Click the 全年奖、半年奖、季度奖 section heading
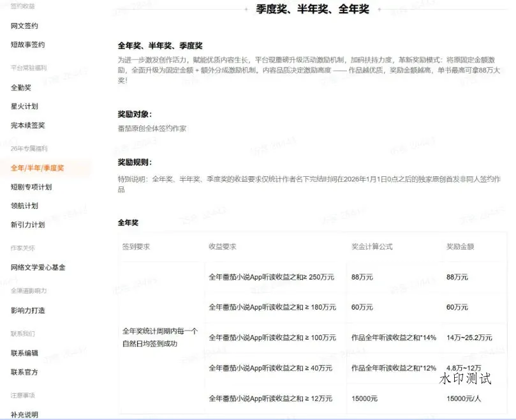Screen dimensions: 516x420 [160, 45]
